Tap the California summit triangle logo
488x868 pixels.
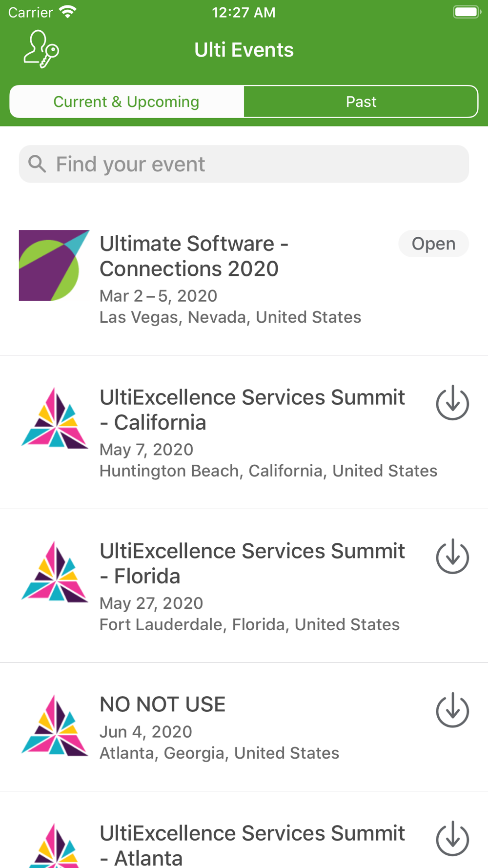pyautogui.click(x=55, y=418)
